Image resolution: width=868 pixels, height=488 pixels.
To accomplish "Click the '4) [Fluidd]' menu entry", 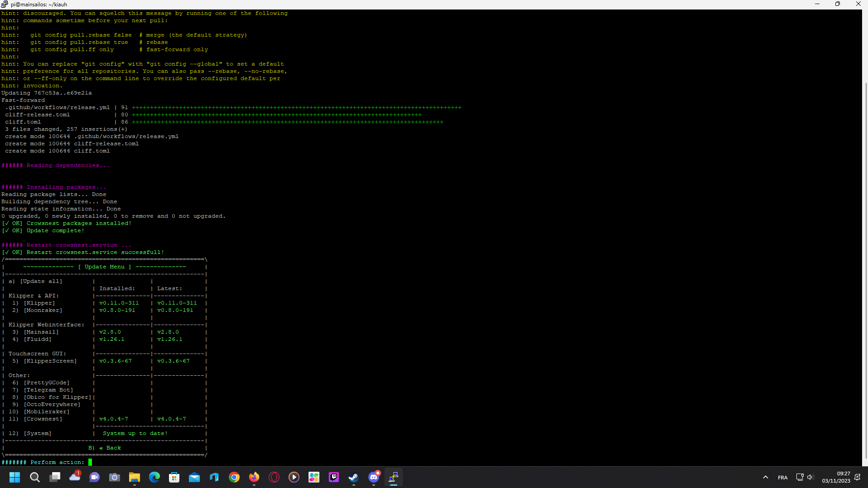I will coord(32,339).
